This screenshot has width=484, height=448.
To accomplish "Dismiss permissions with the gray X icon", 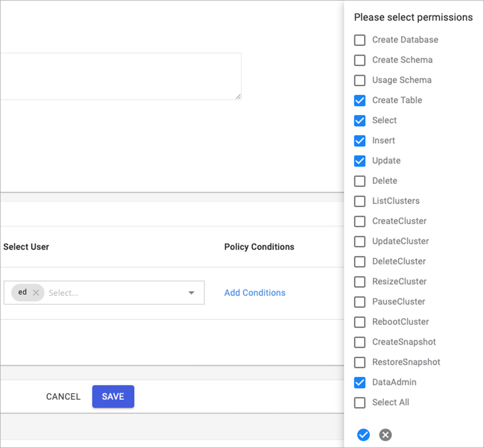I will click(385, 435).
